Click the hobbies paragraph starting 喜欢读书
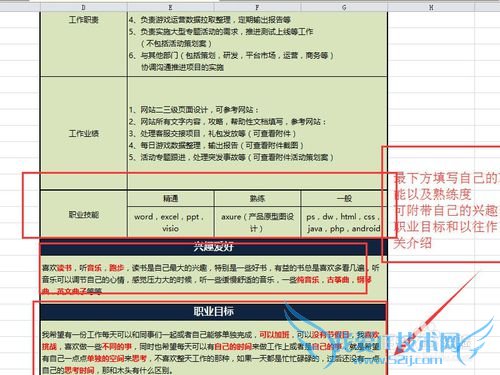This screenshot has width=500, height=375. click(x=211, y=279)
